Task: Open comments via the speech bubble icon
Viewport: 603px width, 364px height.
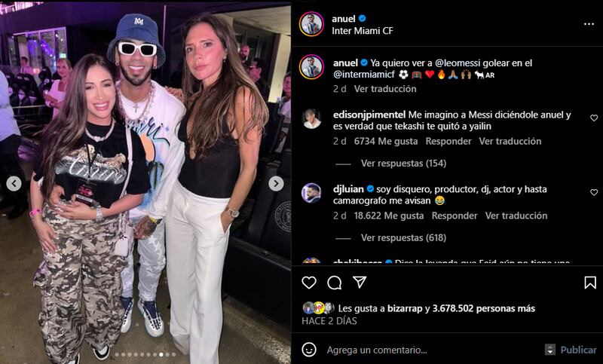Action: tap(334, 283)
